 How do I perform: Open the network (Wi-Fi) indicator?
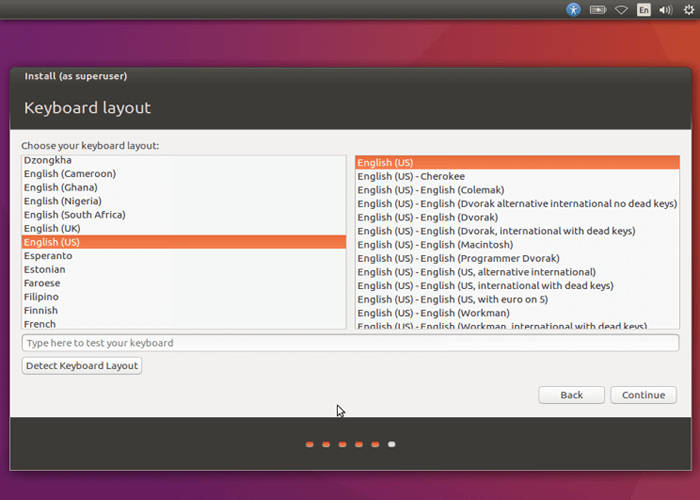click(621, 9)
